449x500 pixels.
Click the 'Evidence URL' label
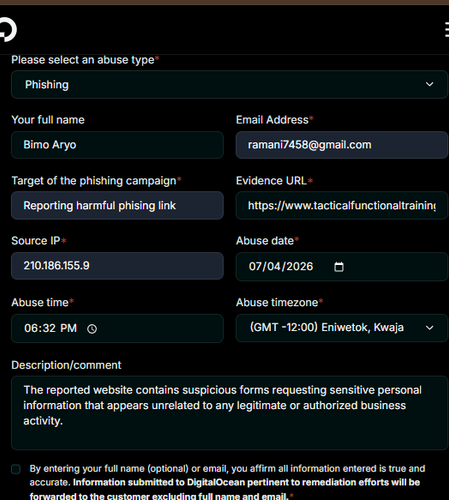click(x=274, y=181)
